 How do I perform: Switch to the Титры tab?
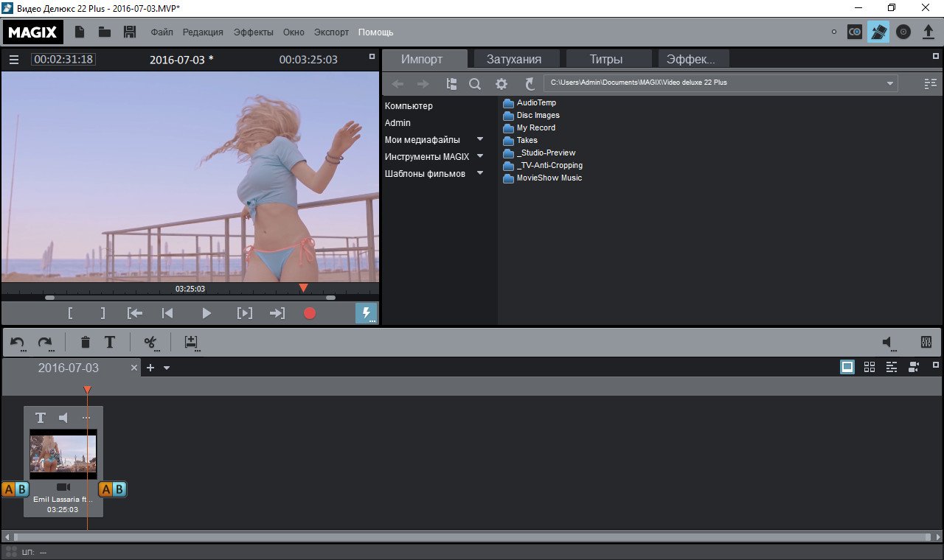pyautogui.click(x=605, y=60)
